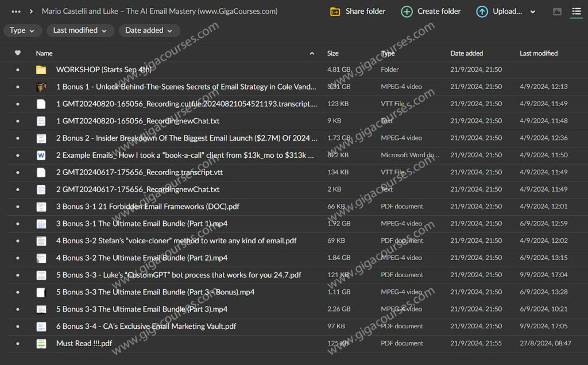The image size is (588, 365).
Task: Expand the Date added filter dropdown
Action: pos(149,30)
